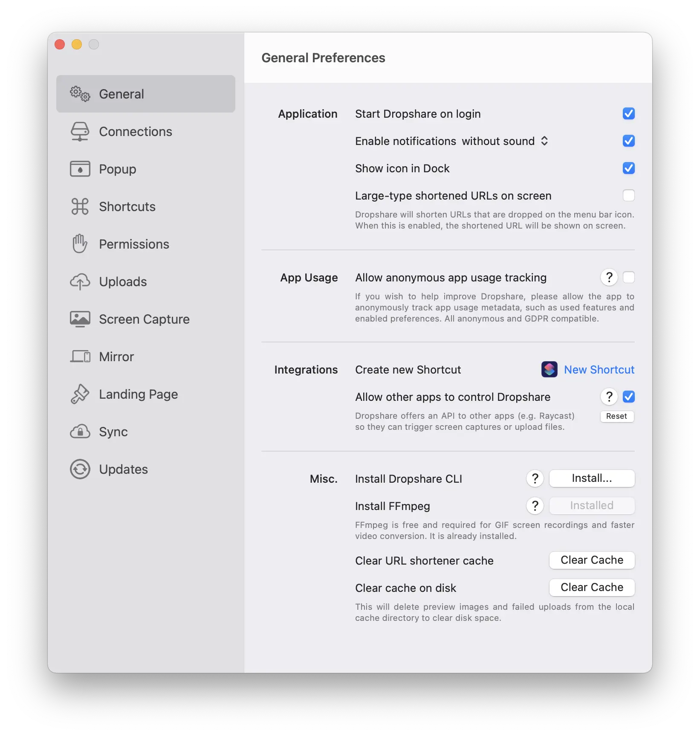Open Screen Capture via its picture icon
This screenshot has height=736, width=700.
coord(80,319)
